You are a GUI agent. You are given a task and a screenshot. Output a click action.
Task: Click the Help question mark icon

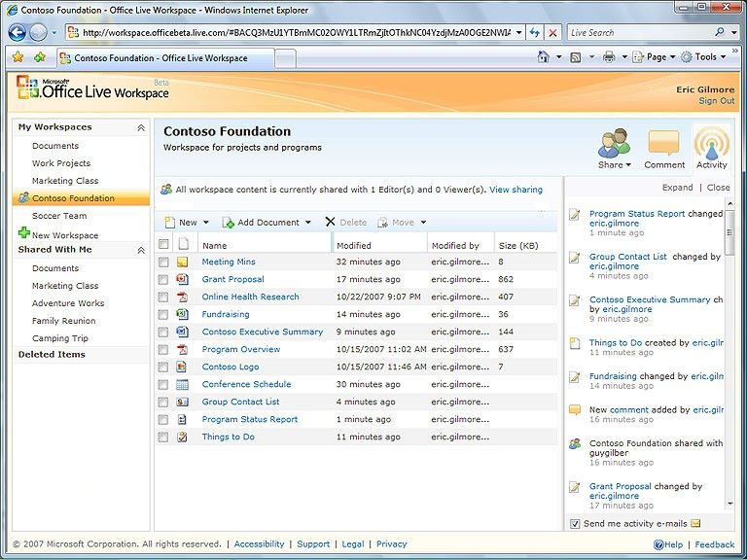[658, 544]
